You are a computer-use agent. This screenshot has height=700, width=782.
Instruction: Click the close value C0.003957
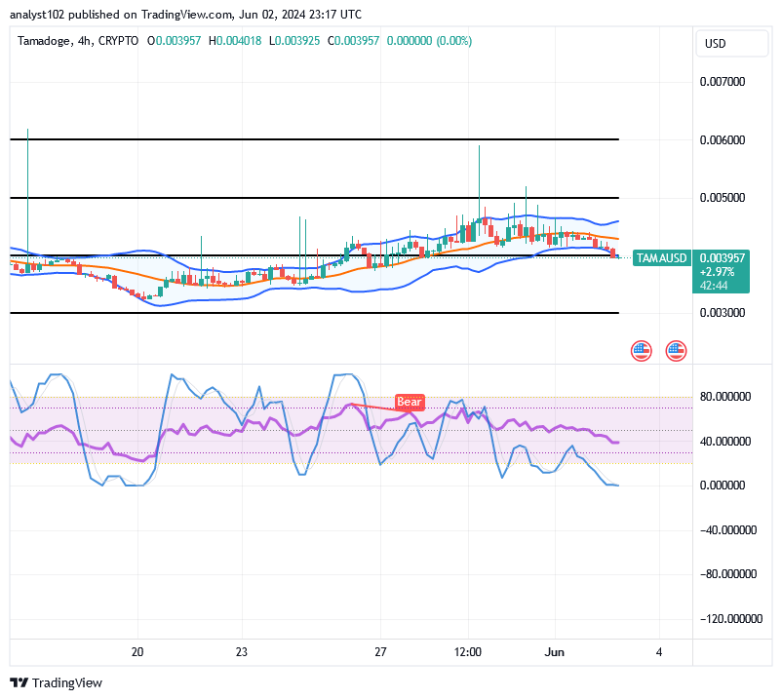tap(354, 41)
